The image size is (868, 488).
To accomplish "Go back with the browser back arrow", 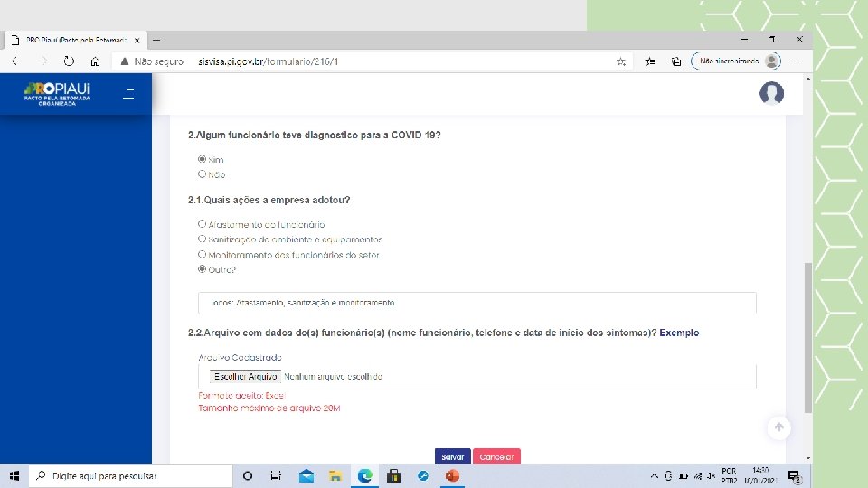I will click(x=16, y=61).
